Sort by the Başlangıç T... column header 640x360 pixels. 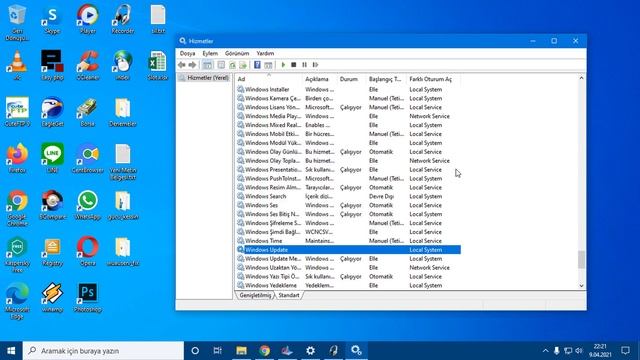386,79
